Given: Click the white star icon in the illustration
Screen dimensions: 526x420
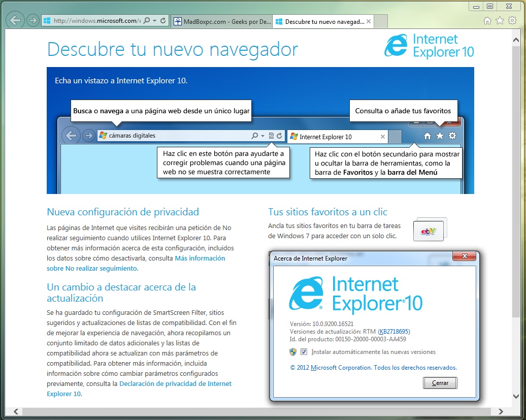Looking at the screenshot, I should click(440, 136).
